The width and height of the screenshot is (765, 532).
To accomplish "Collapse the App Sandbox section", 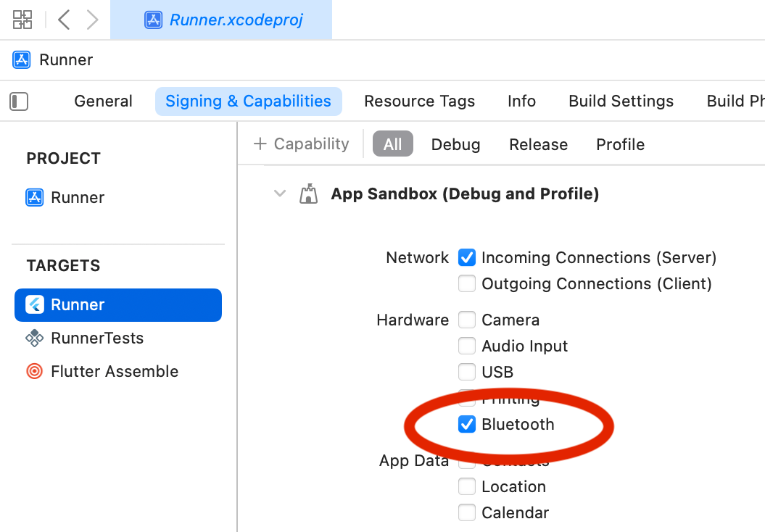I will (x=280, y=194).
